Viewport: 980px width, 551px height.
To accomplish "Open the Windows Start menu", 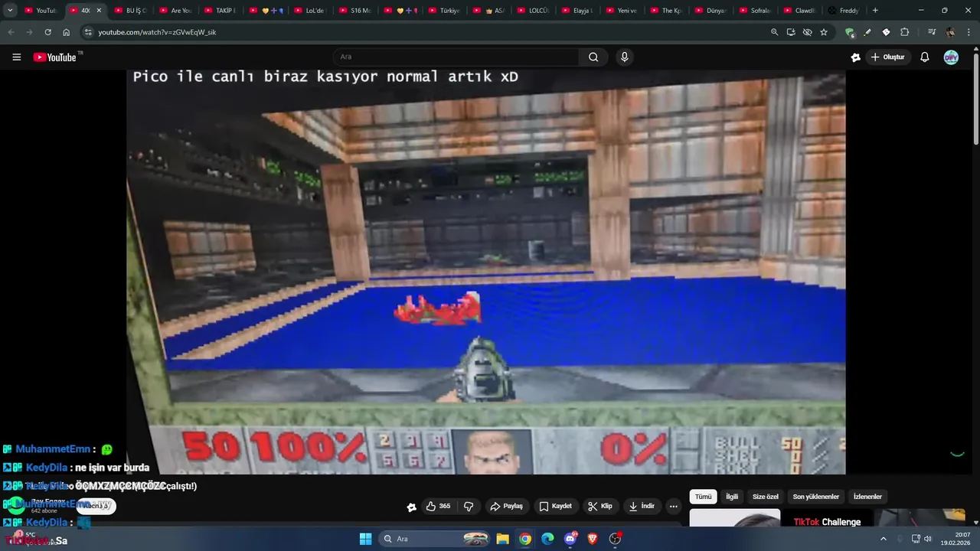I will (365, 539).
